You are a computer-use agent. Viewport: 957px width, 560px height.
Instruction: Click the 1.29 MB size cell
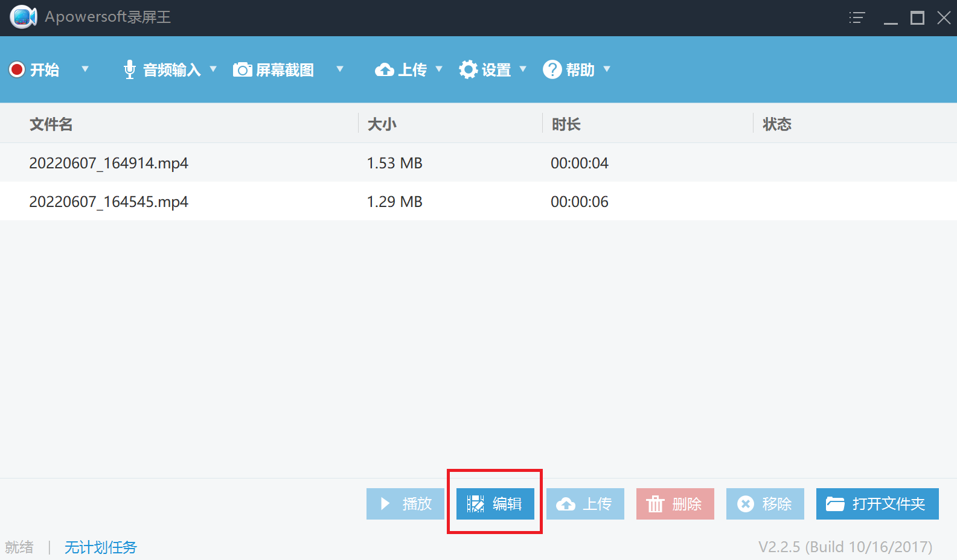point(395,202)
